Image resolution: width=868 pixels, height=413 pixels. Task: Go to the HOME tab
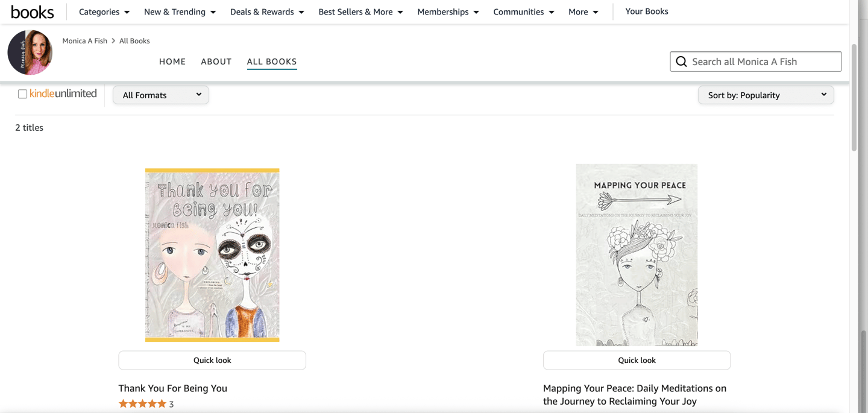point(172,61)
